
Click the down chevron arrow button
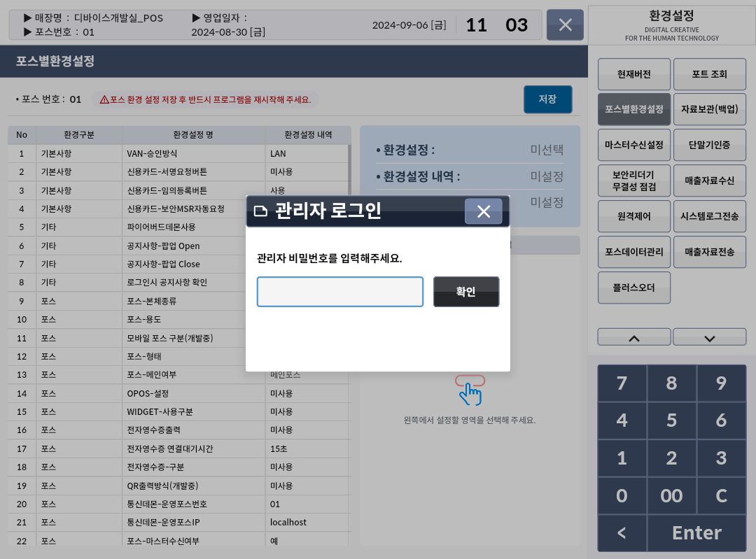point(709,337)
